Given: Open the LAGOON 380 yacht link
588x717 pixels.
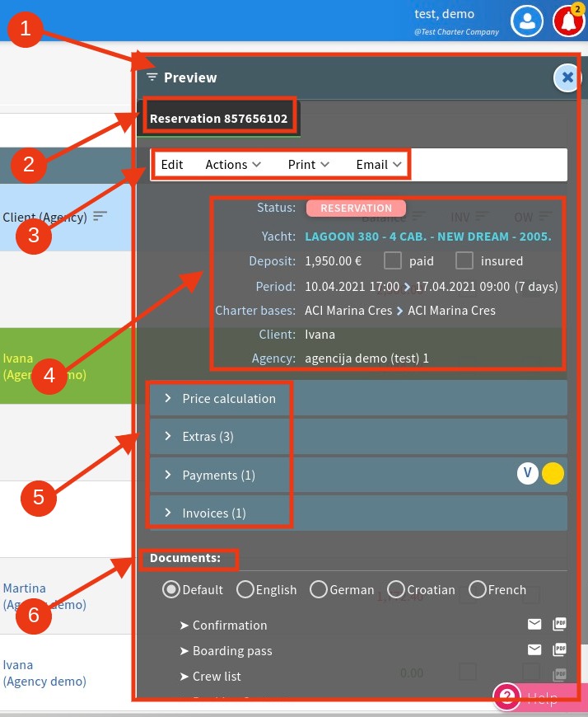Looking at the screenshot, I should point(427,236).
